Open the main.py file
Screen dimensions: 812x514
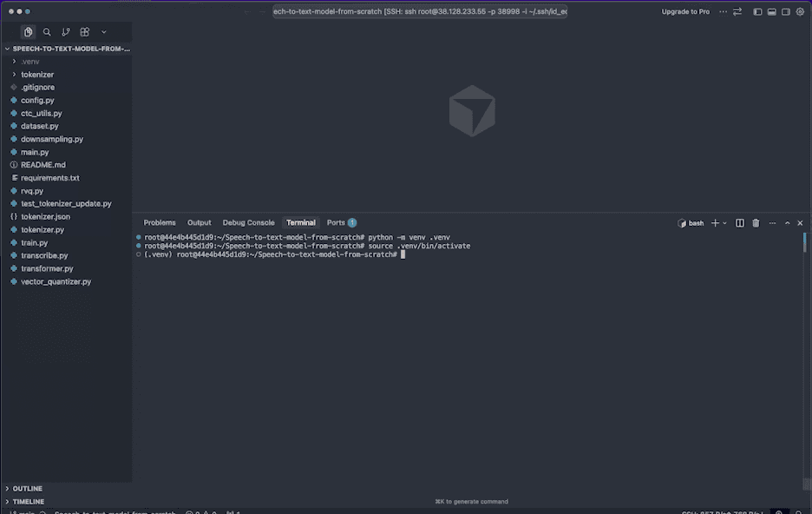click(34, 151)
